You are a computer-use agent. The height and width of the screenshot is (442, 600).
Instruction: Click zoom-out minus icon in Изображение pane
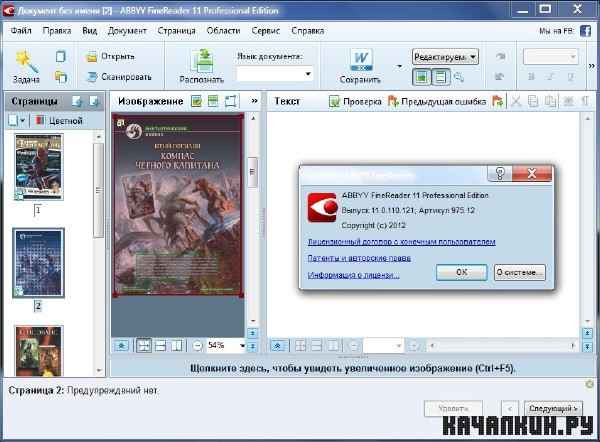tap(197, 346)
